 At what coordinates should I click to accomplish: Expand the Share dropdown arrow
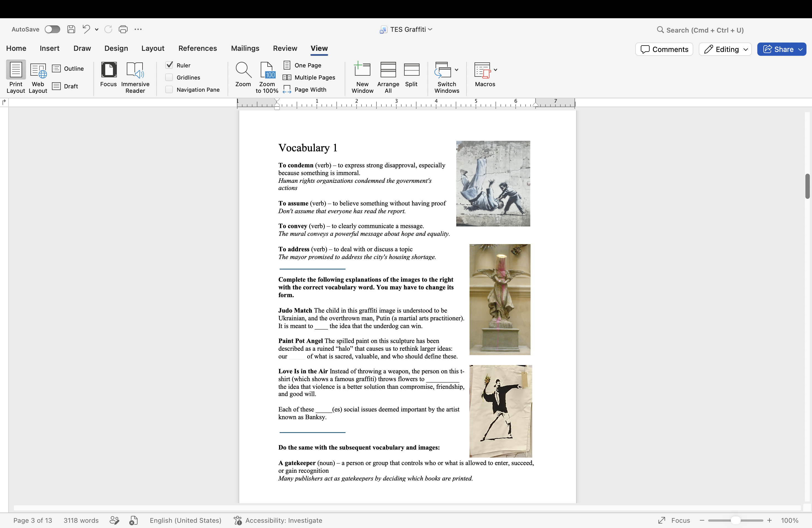tap(800, 49)
